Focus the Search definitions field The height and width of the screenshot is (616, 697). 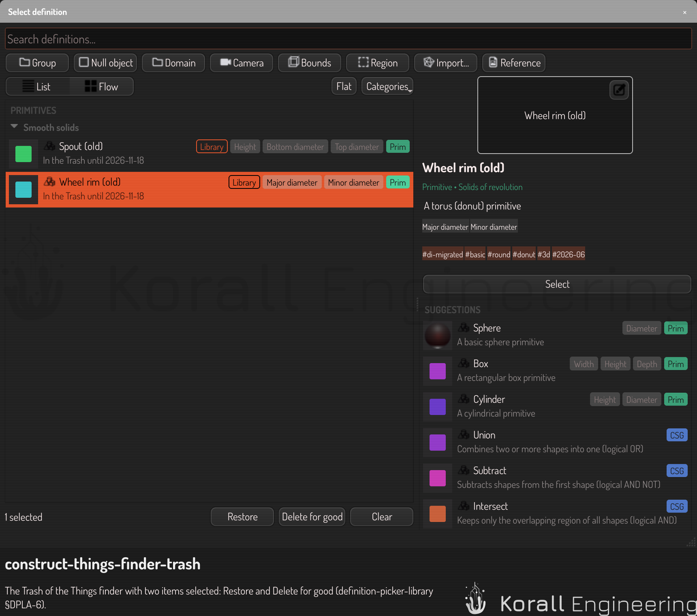click(348, 39)
